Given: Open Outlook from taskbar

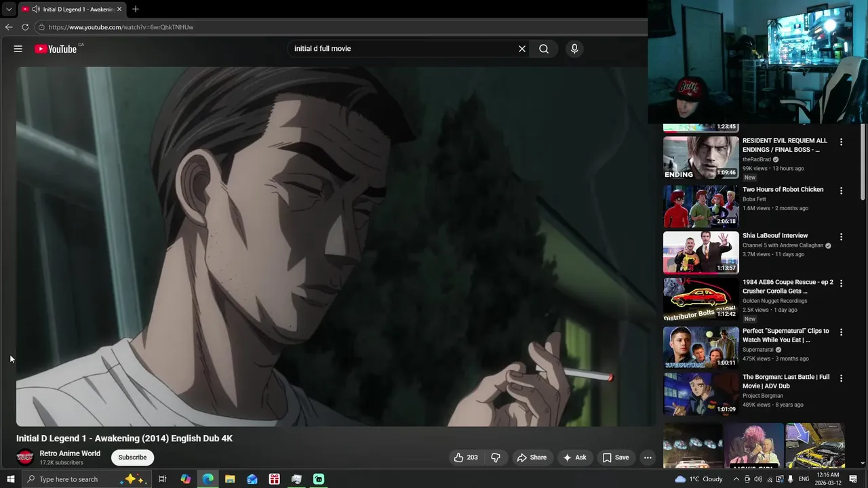Looking at the screenshot, I should pyautogui.click(x=252, y=479).
